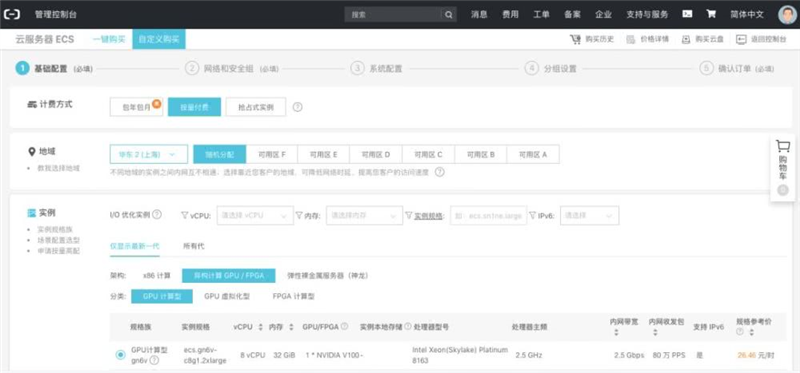The width and height of the screenshot is (800, 373).
Task: Click the vCPU filter funnel icon
Action: (185, 215)
